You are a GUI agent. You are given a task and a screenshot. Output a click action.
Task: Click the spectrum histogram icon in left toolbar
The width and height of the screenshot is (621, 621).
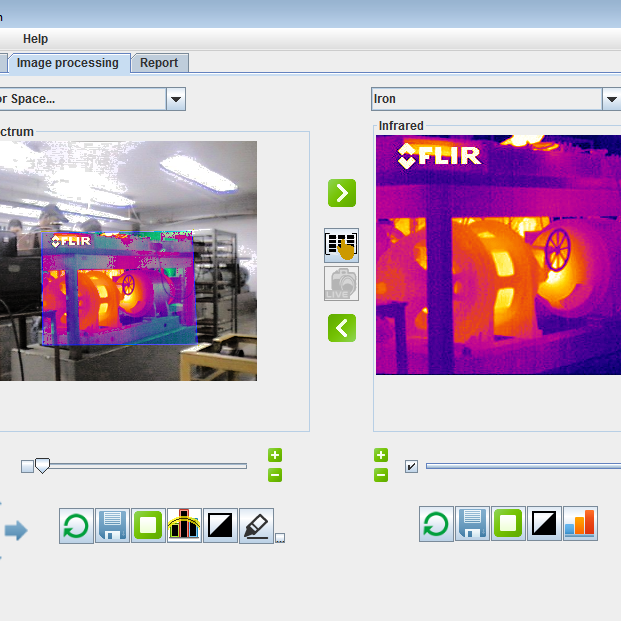point(184,525)
